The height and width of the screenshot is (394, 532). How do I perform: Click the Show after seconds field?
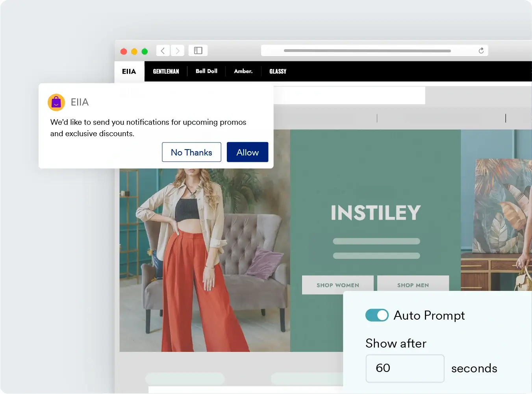(405, 368)
